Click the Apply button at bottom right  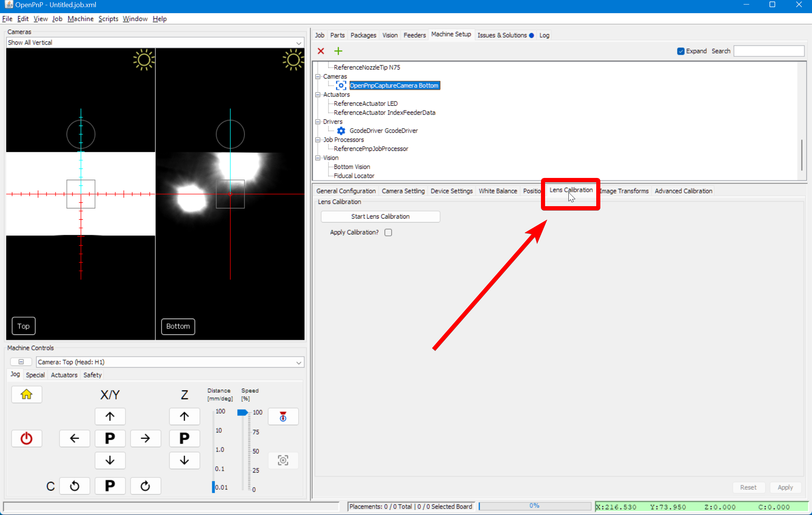(x=785, y=487)
